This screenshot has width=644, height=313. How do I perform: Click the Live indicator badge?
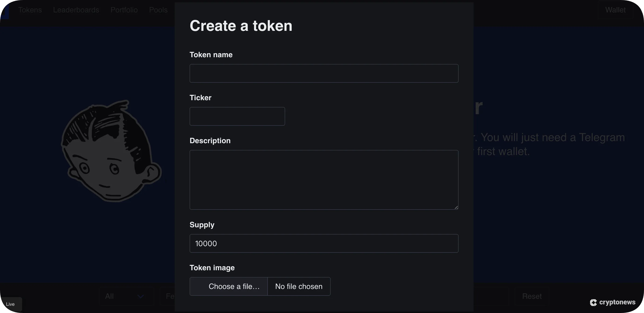(x=10, y=304)
